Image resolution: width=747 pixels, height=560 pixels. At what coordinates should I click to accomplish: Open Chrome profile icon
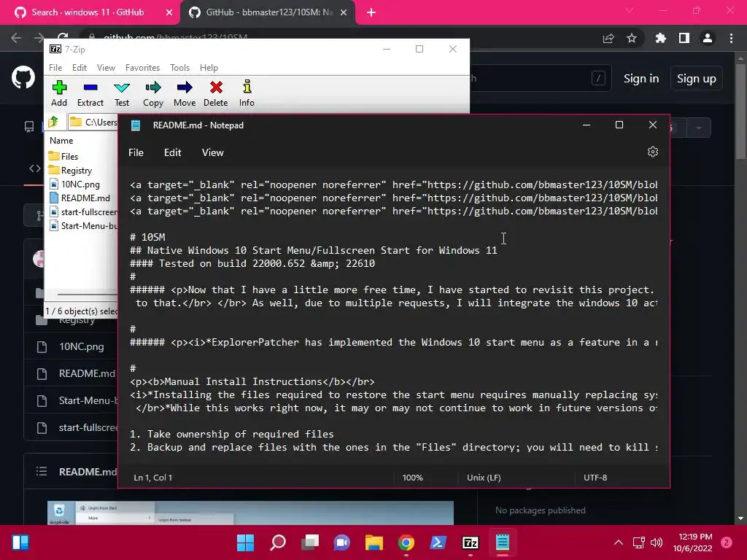coord(708,38)
